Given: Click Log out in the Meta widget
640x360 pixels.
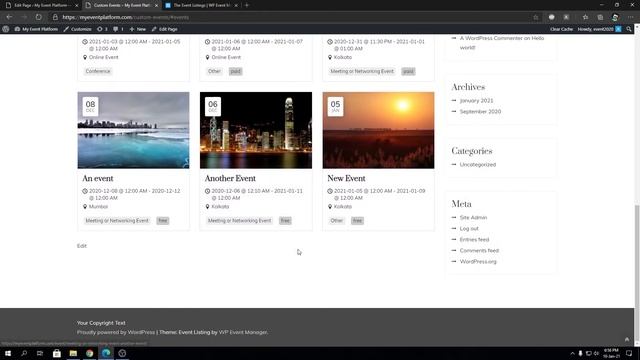Looking at the screenshot, I should (x=469, y=229).
